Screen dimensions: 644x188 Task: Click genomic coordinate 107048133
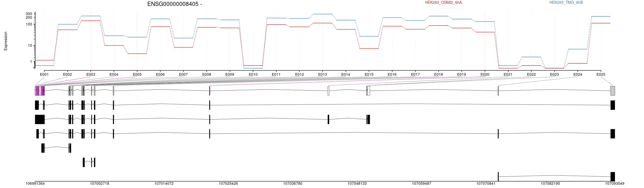[x=357, y=184]
